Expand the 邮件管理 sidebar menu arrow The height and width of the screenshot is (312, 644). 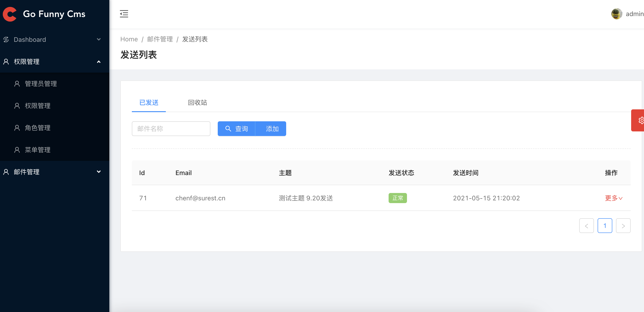99,172
